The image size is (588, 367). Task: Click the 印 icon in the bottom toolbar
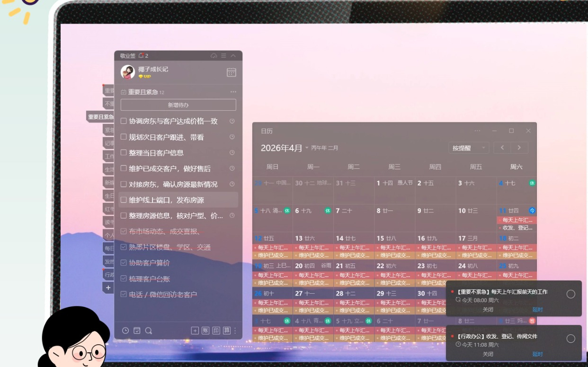(216, 331)
